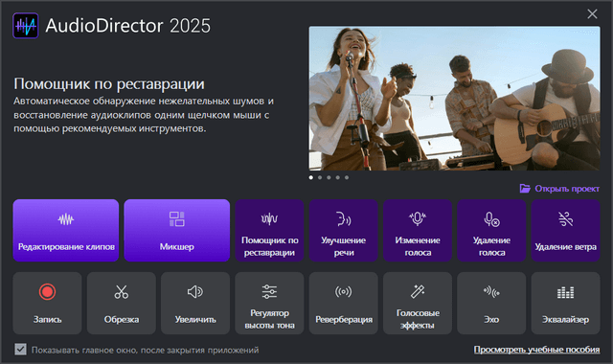Open Улучшение речи speech enhancement
Image resolution: width=613 pixels, height=364 pixels.
343,230
